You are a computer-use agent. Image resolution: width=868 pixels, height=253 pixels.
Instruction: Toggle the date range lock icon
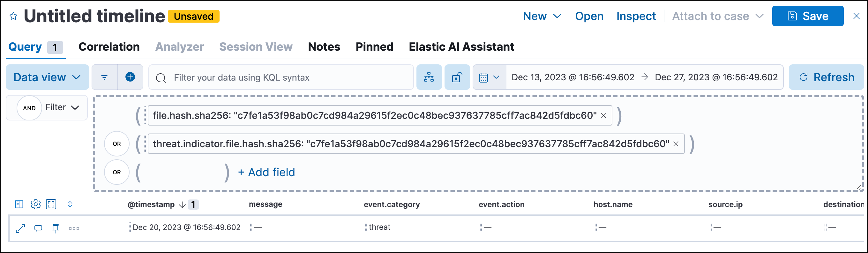457,77
